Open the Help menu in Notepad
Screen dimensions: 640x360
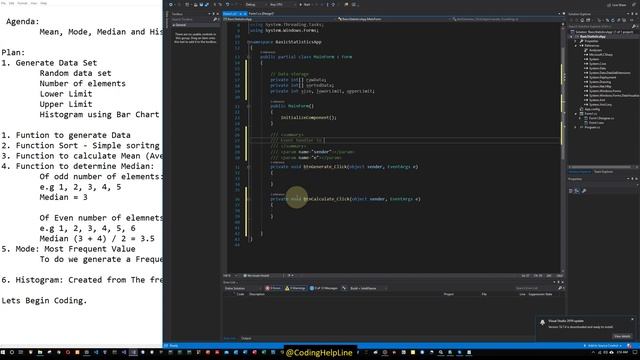[x=43, y=3]
